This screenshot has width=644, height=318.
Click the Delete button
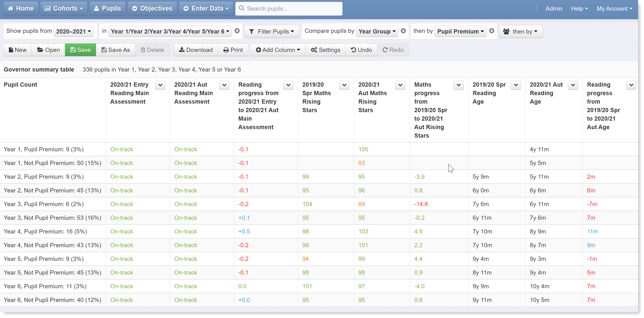tap(152, 50)
